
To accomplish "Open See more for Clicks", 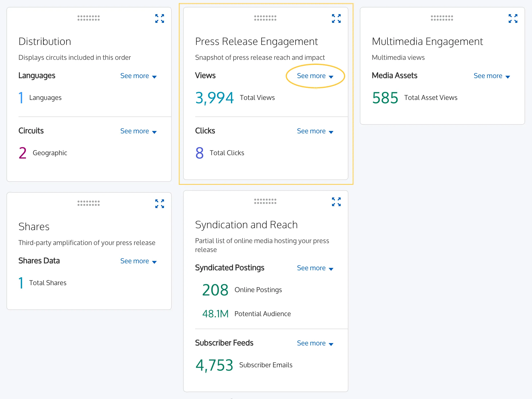I will [315, 131].
